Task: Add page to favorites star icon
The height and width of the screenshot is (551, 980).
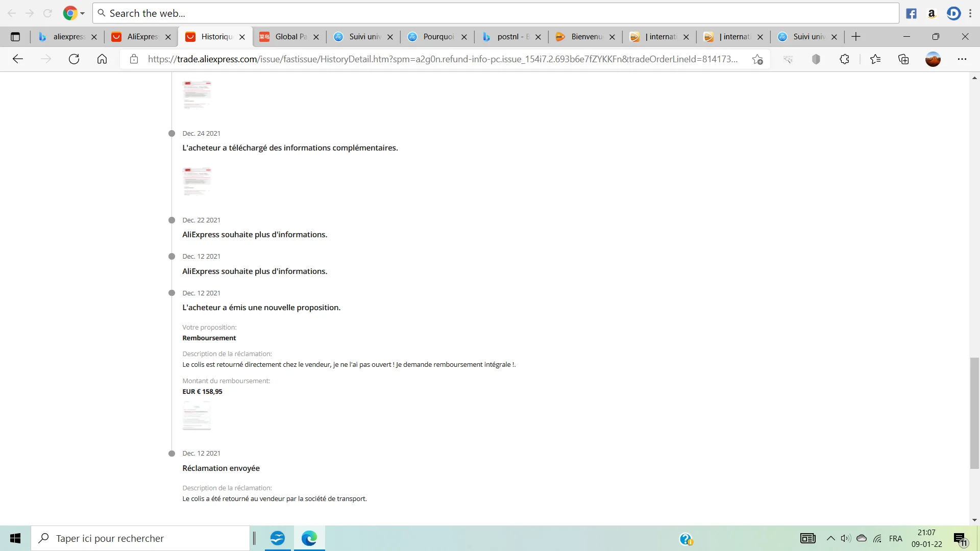Action: click(x=757, y=59)
